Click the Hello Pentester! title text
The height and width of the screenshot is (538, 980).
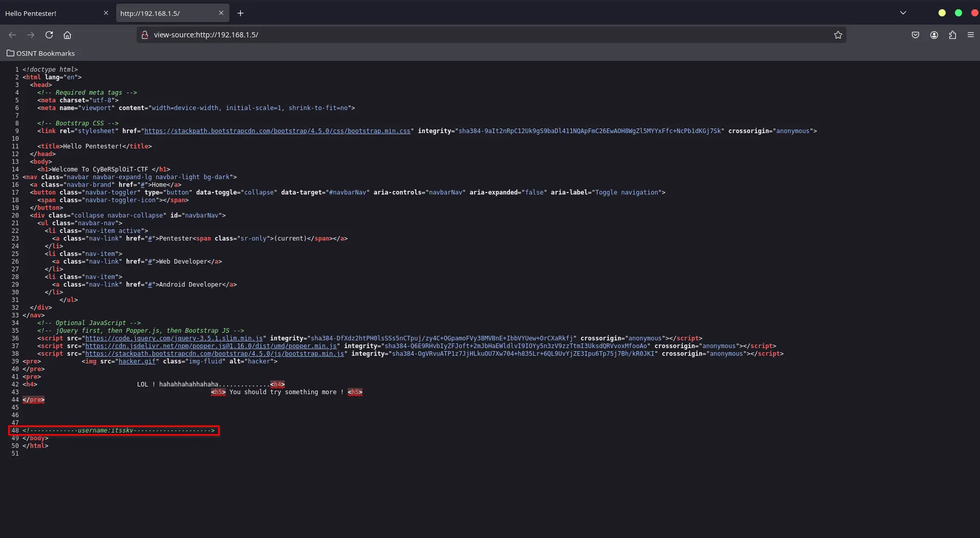[x=93, y=146]
